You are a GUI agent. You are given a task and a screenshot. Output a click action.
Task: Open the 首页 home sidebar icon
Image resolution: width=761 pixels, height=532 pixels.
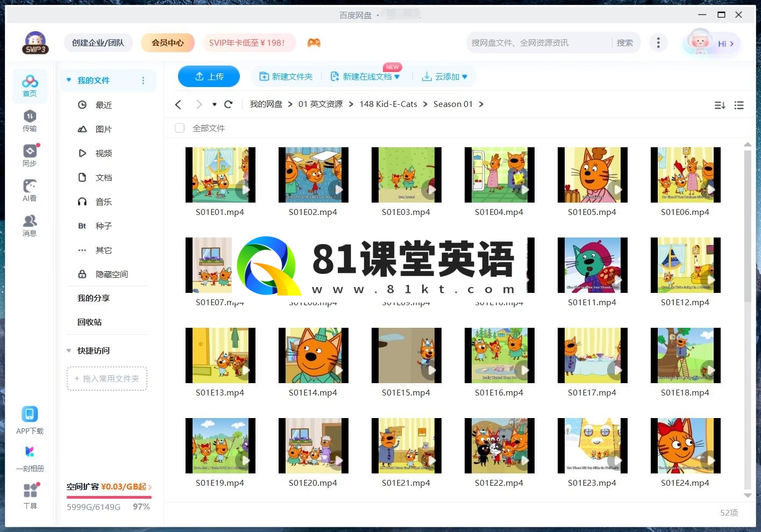tap(30, 85)
